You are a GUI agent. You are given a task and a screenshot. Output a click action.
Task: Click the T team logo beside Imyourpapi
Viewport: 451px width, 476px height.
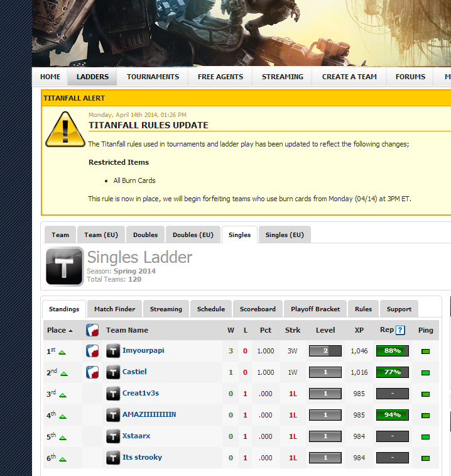[x=113, y=351]
